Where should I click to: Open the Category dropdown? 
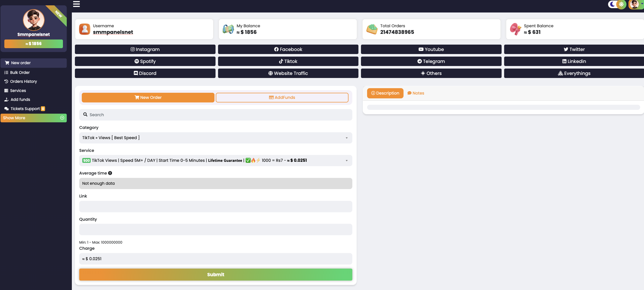point(216,138)
